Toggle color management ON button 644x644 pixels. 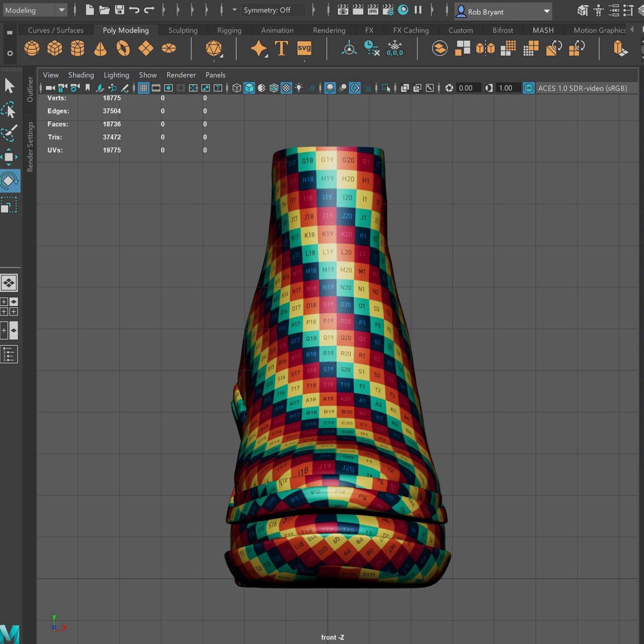(528, 88)
